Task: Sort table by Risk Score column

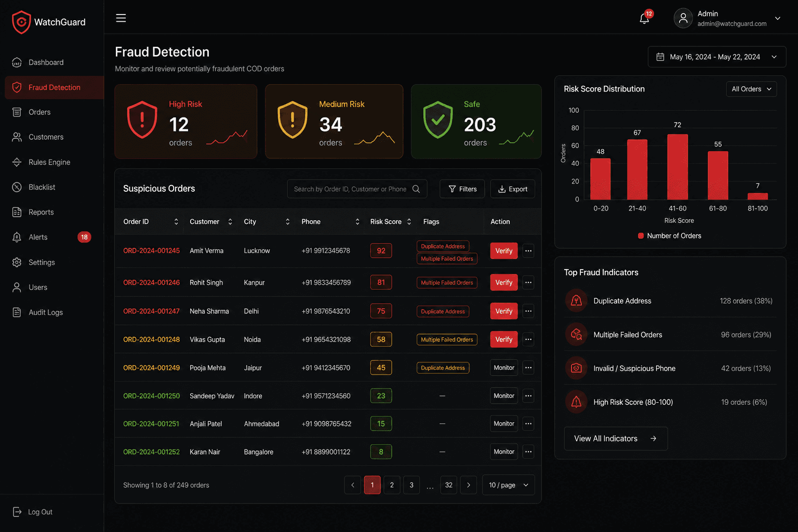Action: pyautogui.click(x=409, y=222)
